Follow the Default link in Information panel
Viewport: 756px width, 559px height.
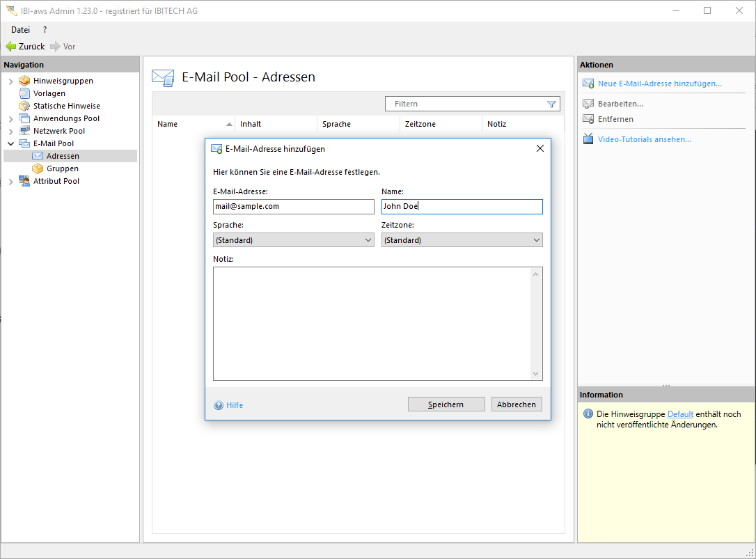[x=680, y=414]
